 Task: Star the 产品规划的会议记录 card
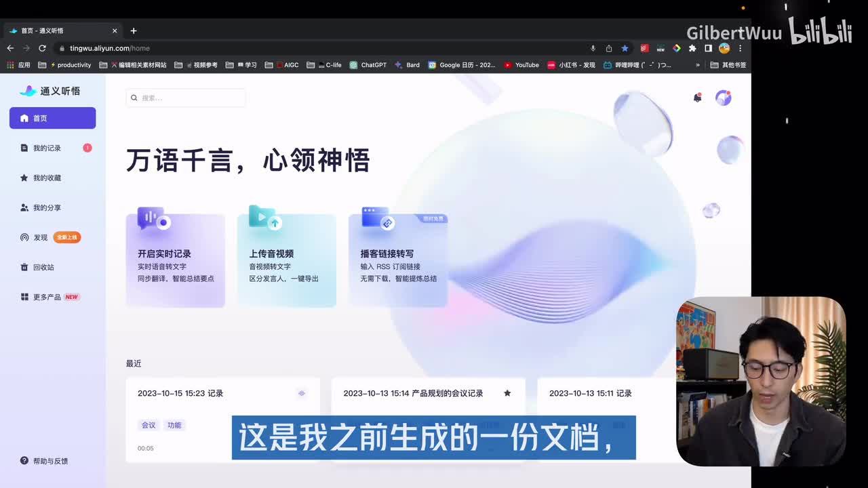(x=507, y=393)
